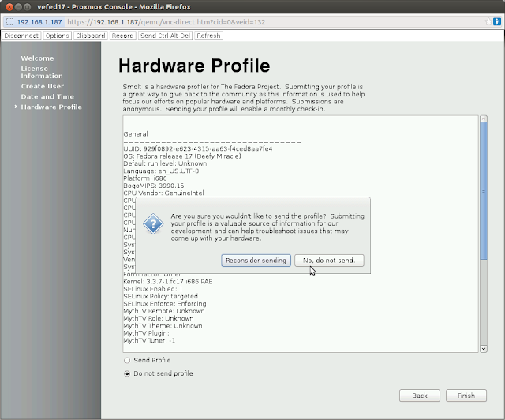505x420 pixels.
Task: Close the Firefox window with red button
Action: [x=9, y=7]
